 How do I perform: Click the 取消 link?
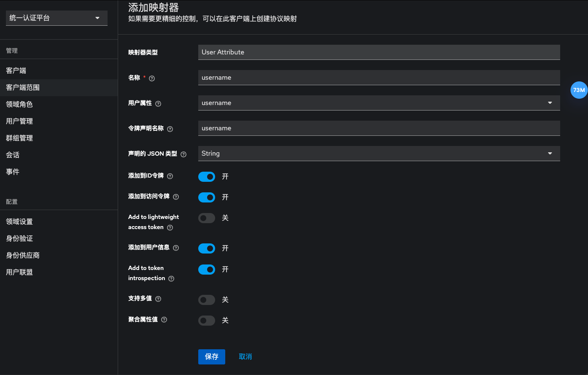(x=245, y=357)
